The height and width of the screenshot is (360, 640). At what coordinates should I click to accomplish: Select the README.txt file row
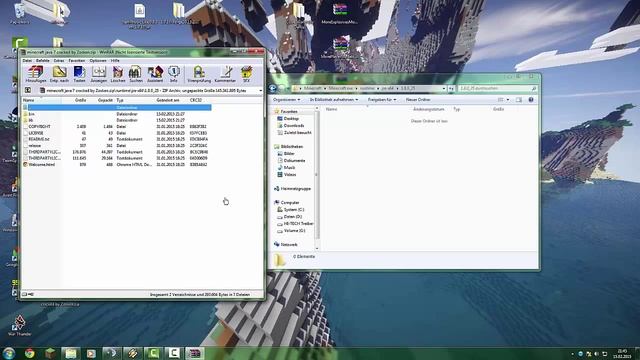point(117,139)
